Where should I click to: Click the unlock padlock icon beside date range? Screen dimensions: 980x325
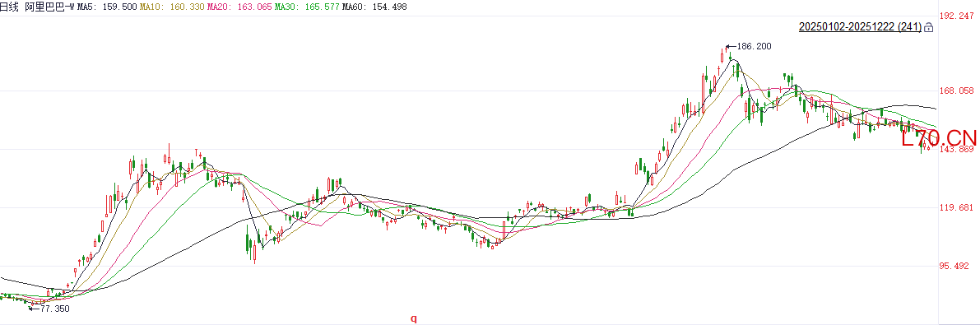pos(928,27)
